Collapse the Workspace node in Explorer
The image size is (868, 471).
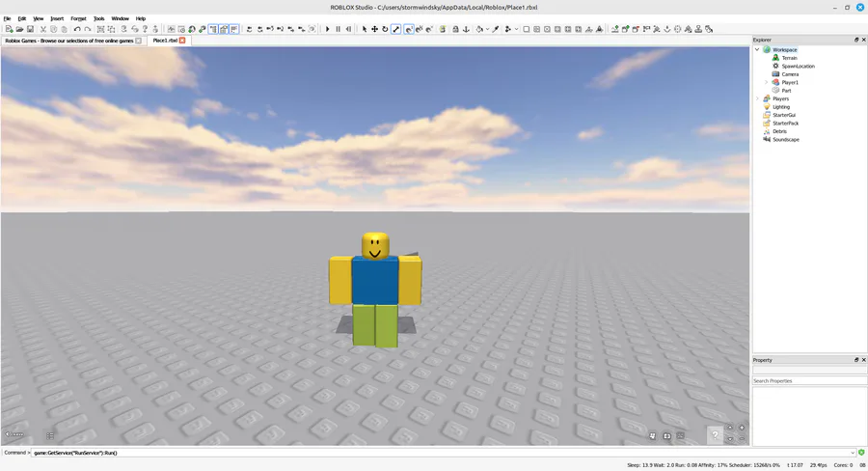757,49
